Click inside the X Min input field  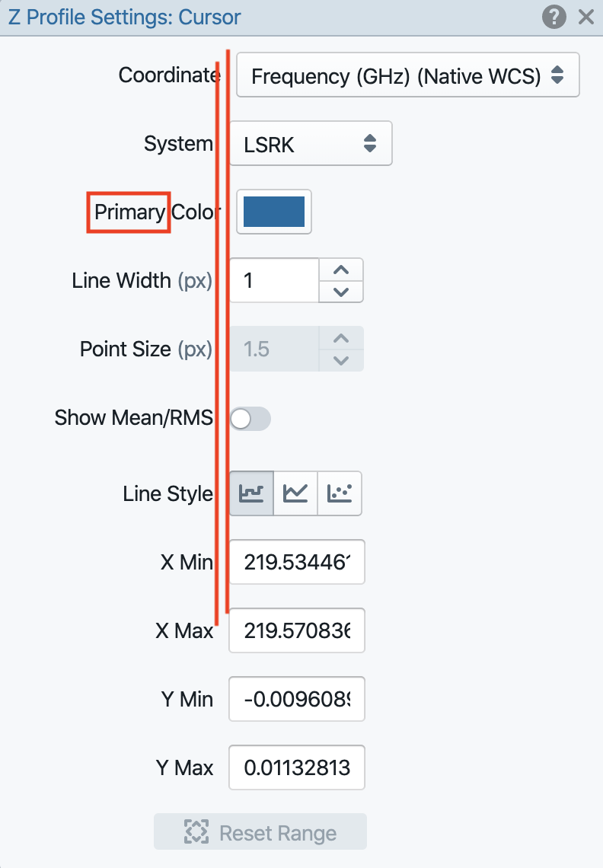pos(297,562)
